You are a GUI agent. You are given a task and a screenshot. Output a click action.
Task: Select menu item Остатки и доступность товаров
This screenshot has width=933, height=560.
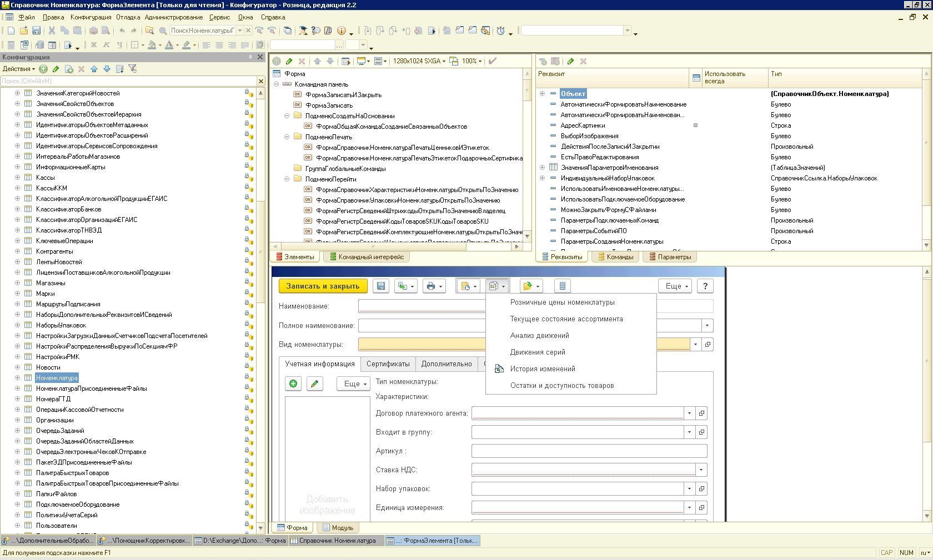[571, 386]
